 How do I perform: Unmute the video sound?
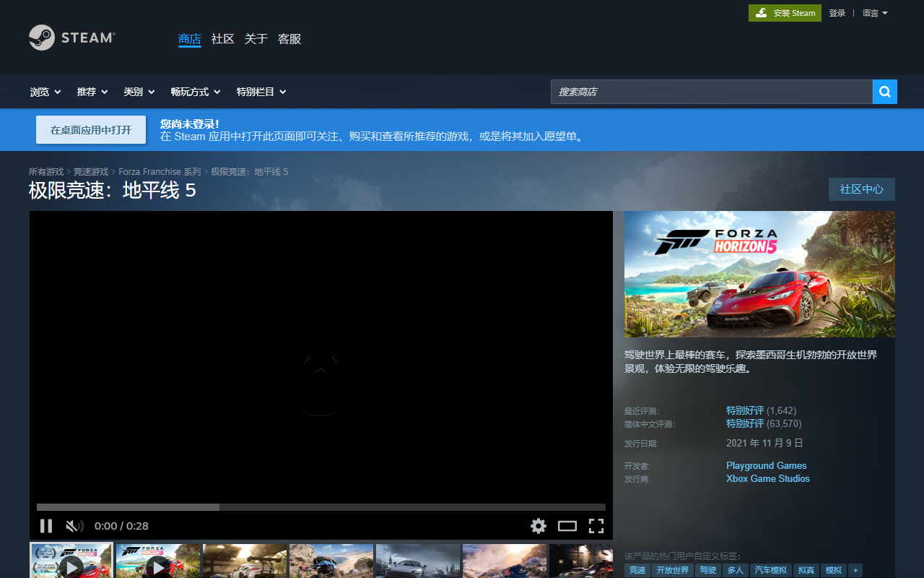pyautogui.click(x=74, y=526)
